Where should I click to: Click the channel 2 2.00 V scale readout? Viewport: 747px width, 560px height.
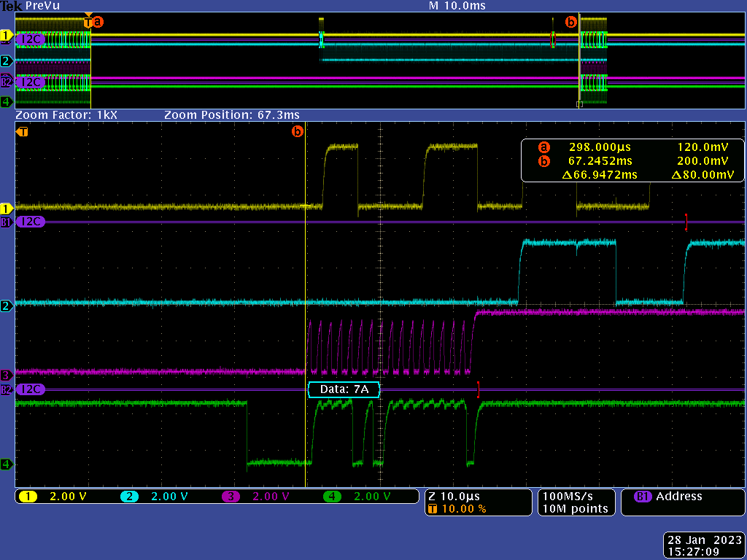pos(169,497)
